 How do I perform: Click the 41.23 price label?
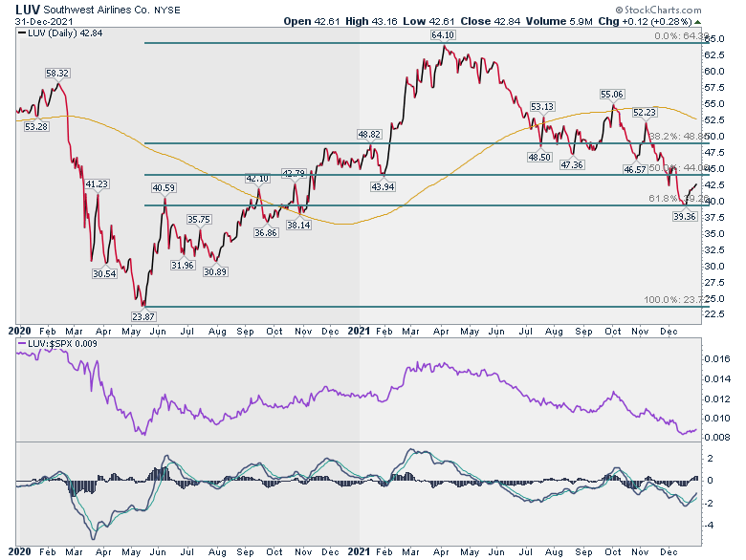97,184
